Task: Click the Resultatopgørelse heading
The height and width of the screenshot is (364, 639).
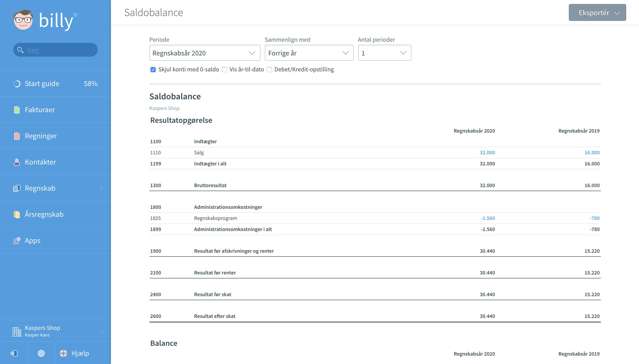Action: click(181, 120)
